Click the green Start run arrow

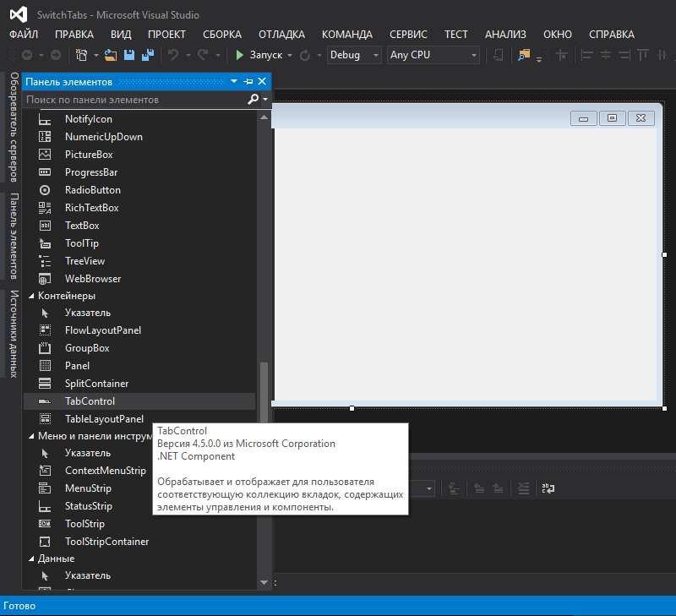[239, 55]
